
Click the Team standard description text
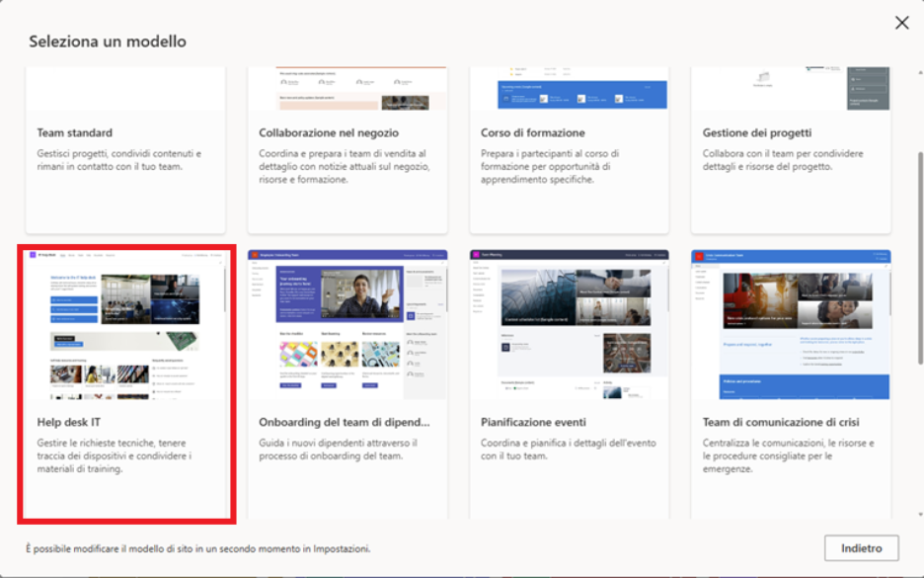pos(119,160)
